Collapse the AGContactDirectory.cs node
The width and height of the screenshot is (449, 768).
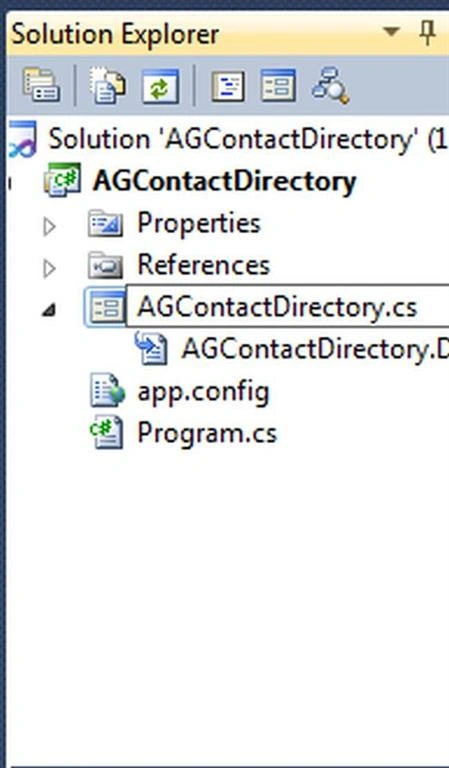pos(48,310)
